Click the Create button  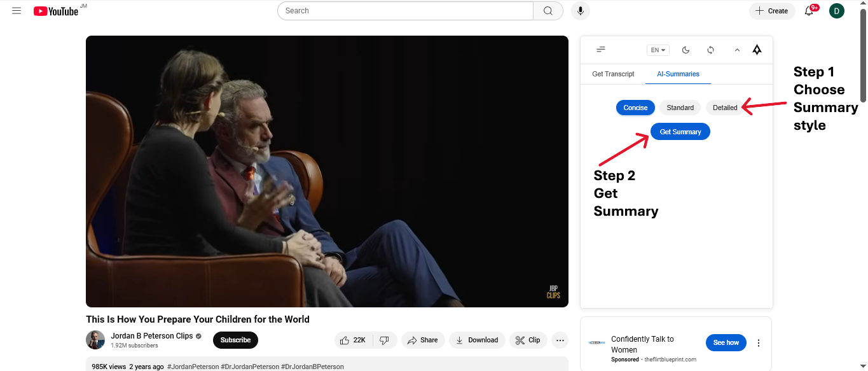(772, 11)
